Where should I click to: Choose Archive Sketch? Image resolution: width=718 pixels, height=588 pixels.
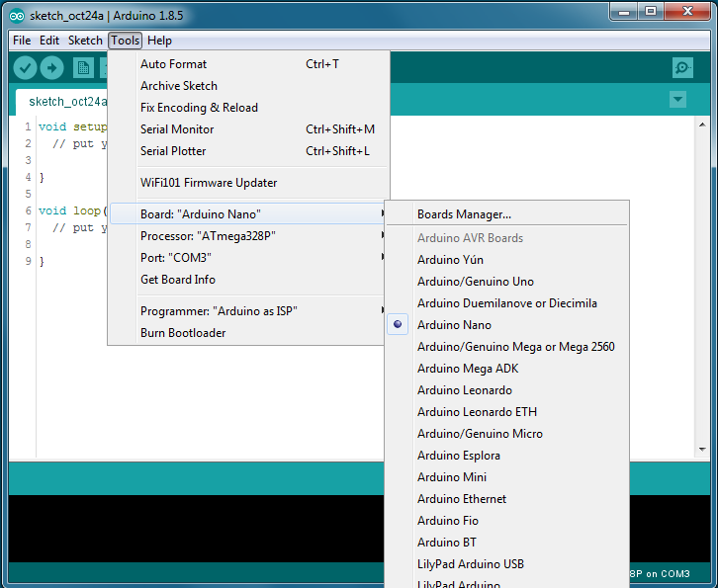(249, 86)
